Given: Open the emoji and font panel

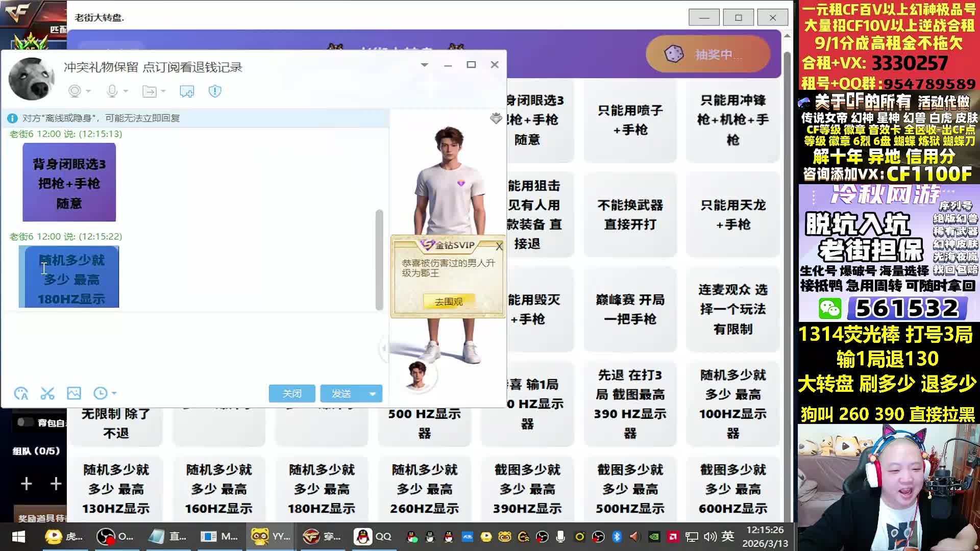Looking at the screenshot, I should (x=21, y=393).
